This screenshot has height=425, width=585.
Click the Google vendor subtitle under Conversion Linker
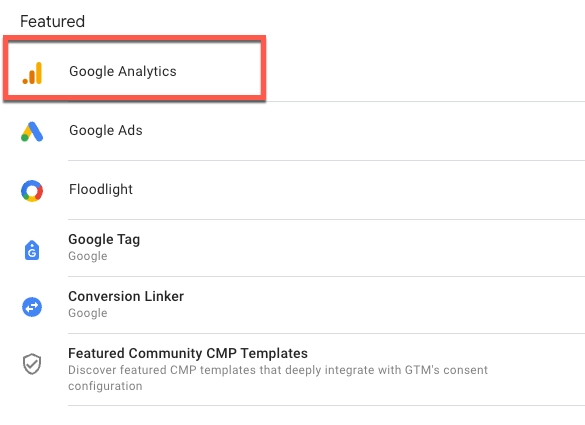tap(88, 313)
